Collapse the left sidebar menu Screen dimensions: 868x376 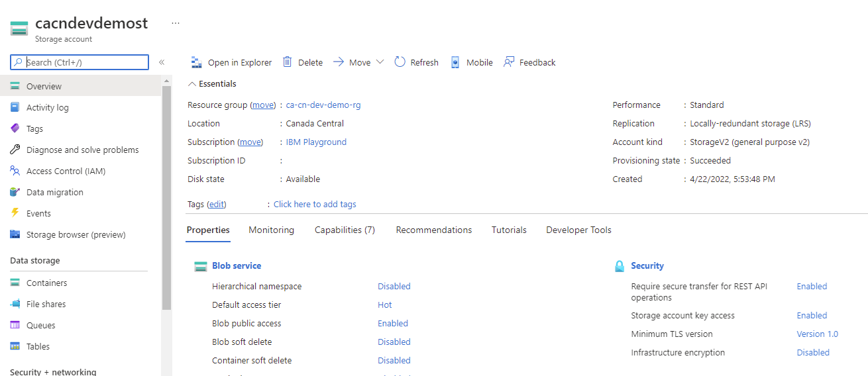tap(162, 62)
